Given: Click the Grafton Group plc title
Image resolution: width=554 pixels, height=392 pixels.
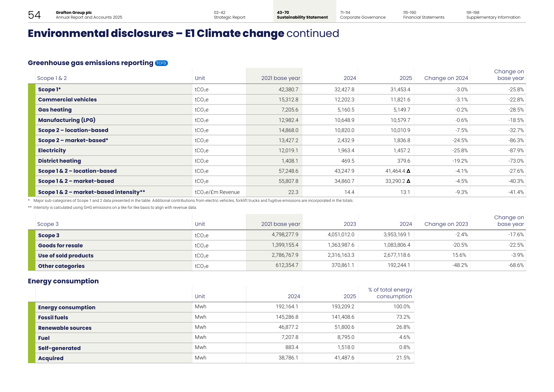Looking at the screenshot, I should click(74, 13).
